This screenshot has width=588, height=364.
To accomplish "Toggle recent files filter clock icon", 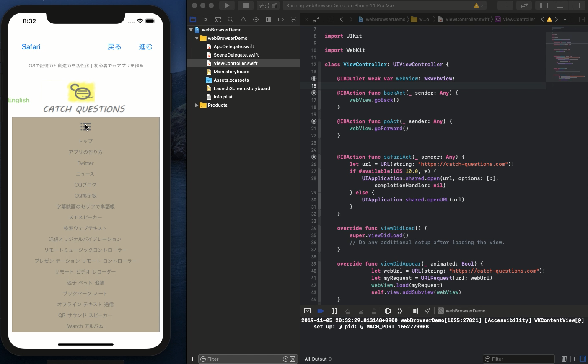I will point(285,359).
